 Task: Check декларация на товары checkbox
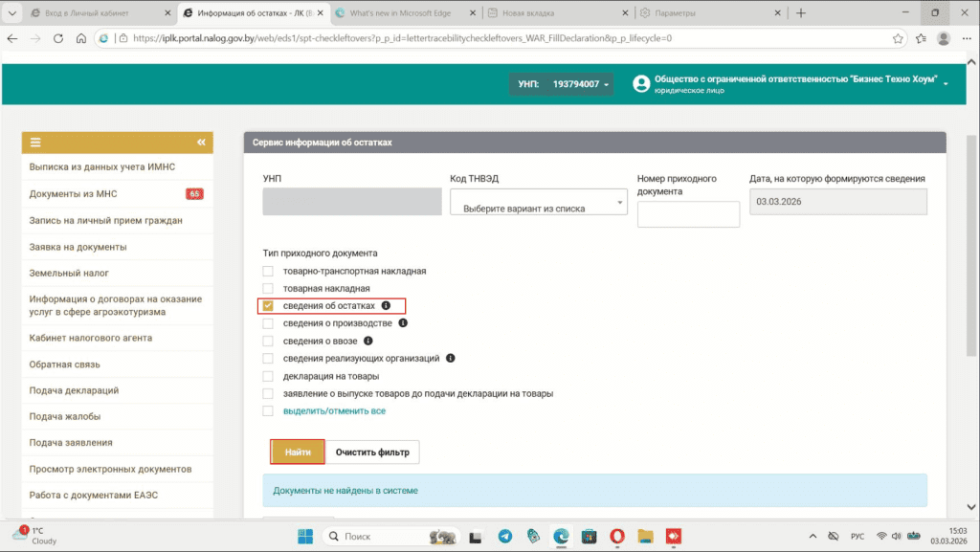point(268,376)
